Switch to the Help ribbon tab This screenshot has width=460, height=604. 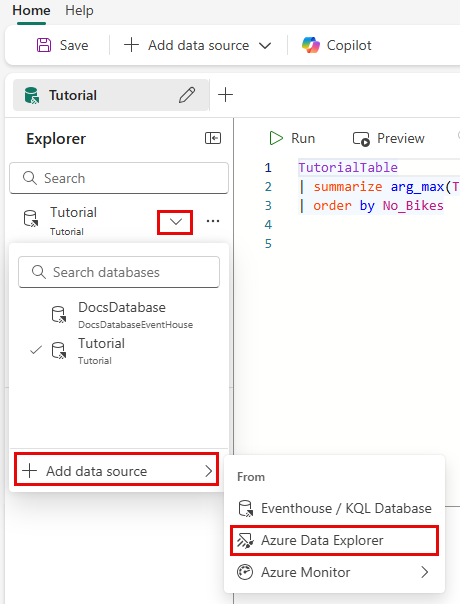point(79,10)
